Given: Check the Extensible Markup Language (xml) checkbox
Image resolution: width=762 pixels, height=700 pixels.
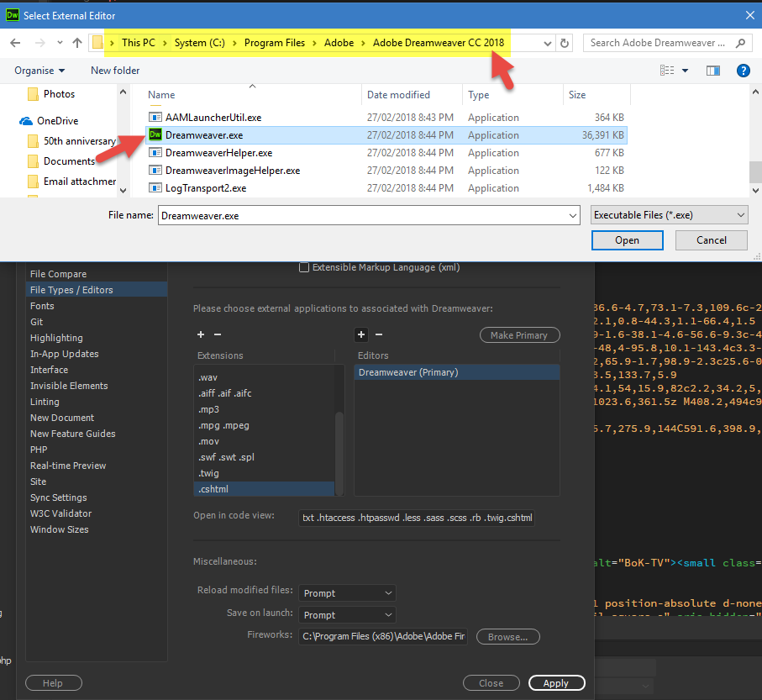Looking at the screenshot, I should pyautogui.click(x=304, y=267).
